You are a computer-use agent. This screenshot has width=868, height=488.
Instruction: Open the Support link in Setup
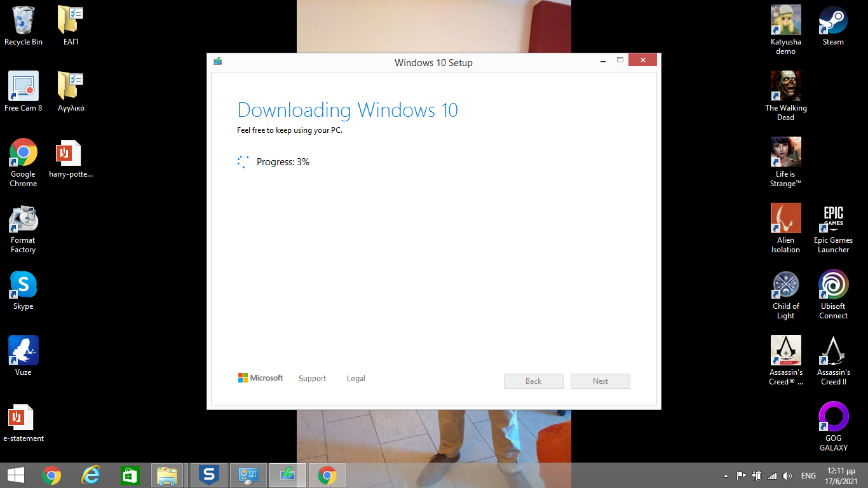(313, 379)
